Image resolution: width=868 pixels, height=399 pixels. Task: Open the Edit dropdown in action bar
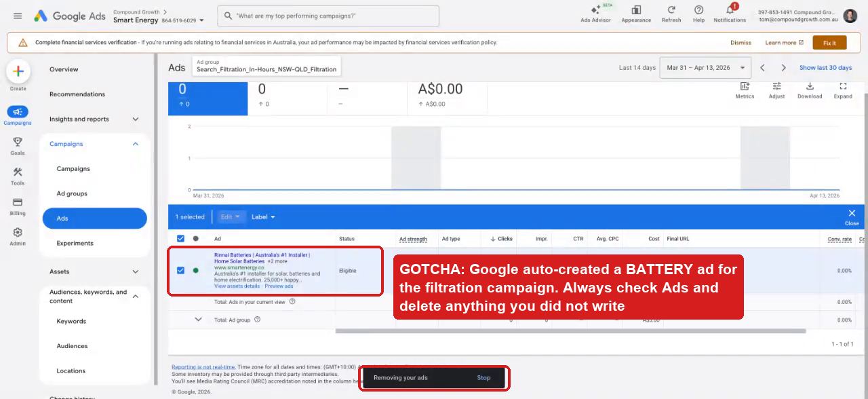pyautogui.click(x=231, y=217)
